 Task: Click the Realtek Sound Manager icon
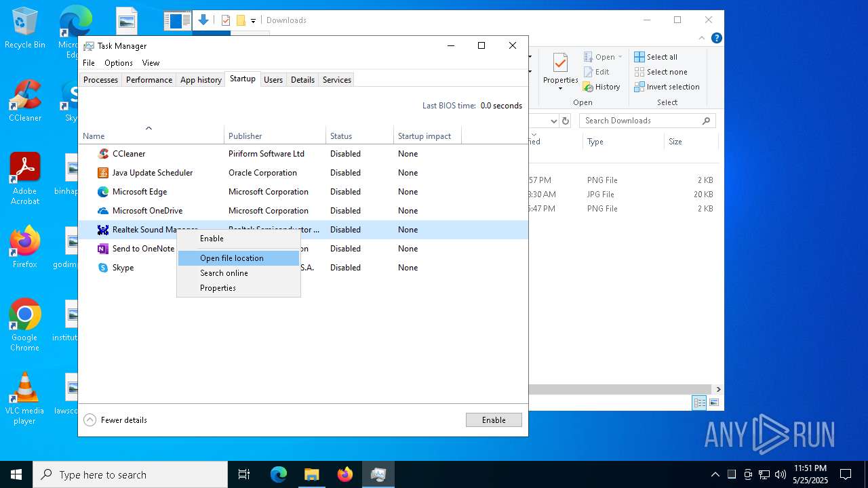103,230
